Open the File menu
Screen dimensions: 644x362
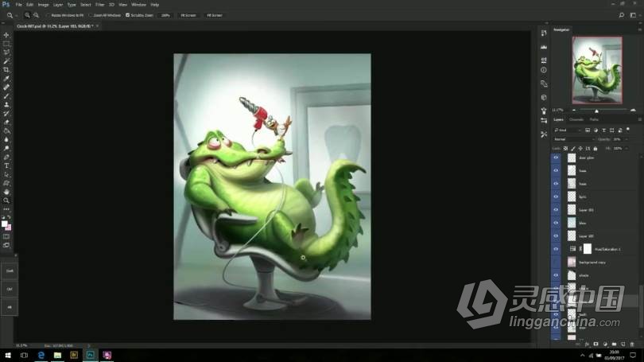pos(18,5)
